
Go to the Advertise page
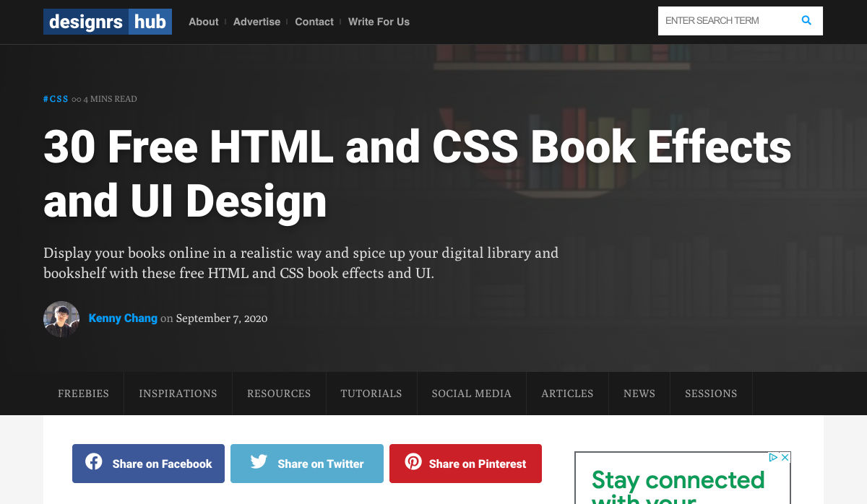click(256, 22)
